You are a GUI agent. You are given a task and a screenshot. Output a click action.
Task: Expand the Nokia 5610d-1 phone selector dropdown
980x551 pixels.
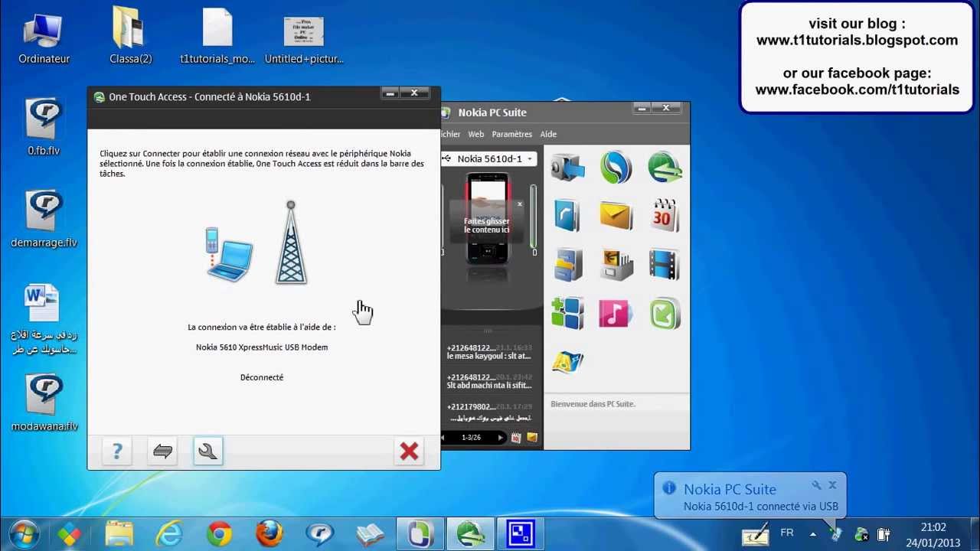point(529,159)
